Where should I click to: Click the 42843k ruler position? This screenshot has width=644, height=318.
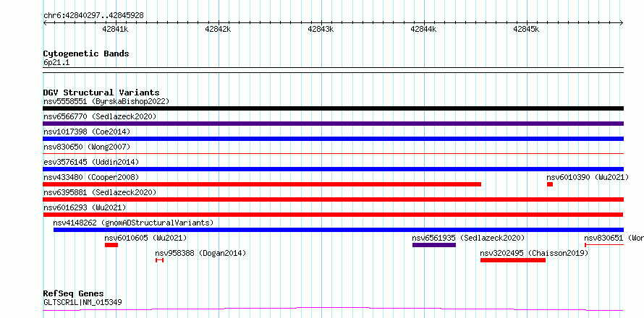point(321,29)
